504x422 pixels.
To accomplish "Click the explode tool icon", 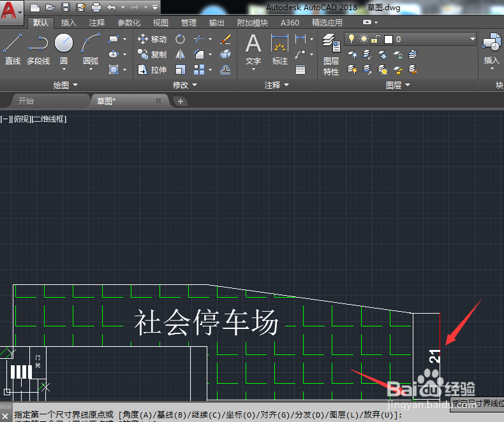I will point(226,54).
